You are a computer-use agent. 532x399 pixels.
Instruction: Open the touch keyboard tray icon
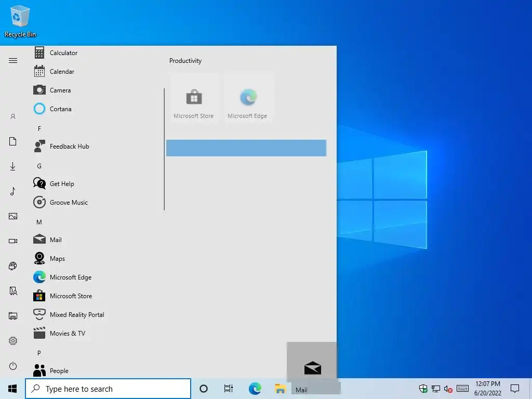click(x=462, y=389)
